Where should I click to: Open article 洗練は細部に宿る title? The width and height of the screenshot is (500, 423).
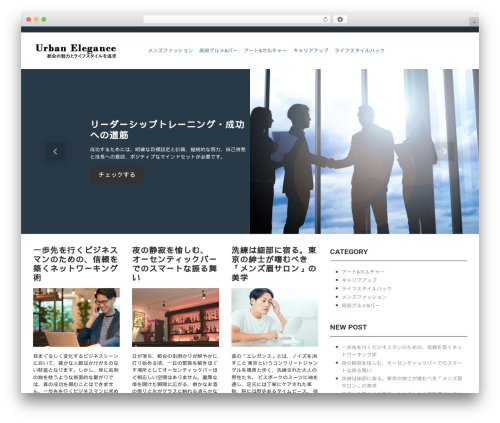[x=274, y=264]
